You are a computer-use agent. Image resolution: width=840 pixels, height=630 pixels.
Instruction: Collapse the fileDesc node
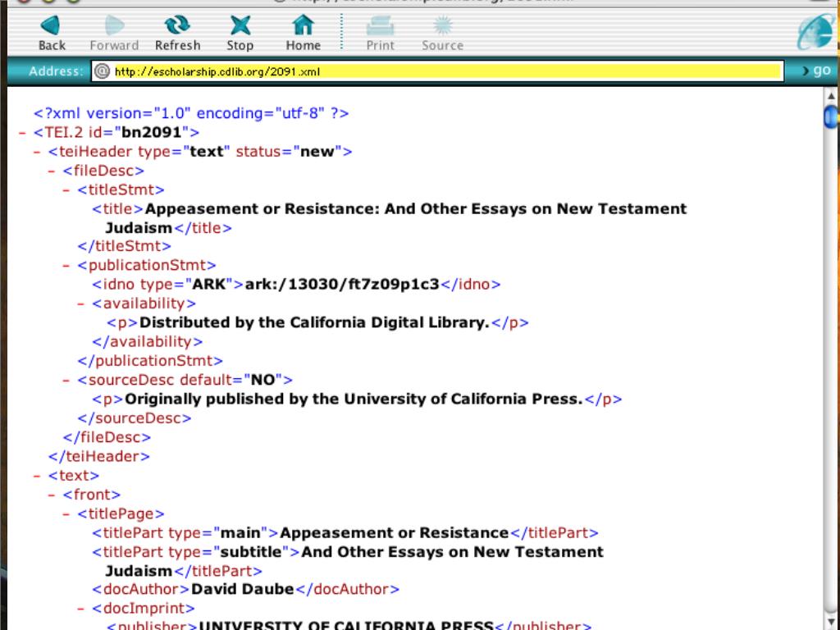tap(52, 171)
